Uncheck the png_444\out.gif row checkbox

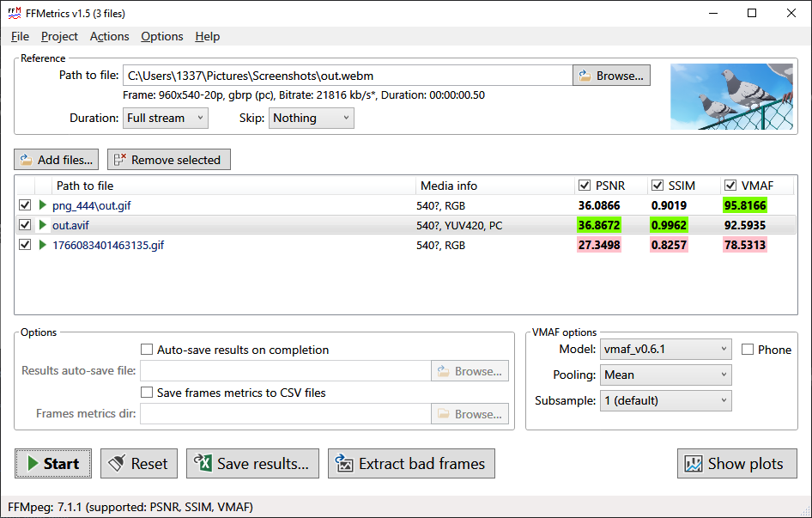click(x=24, y=205)
